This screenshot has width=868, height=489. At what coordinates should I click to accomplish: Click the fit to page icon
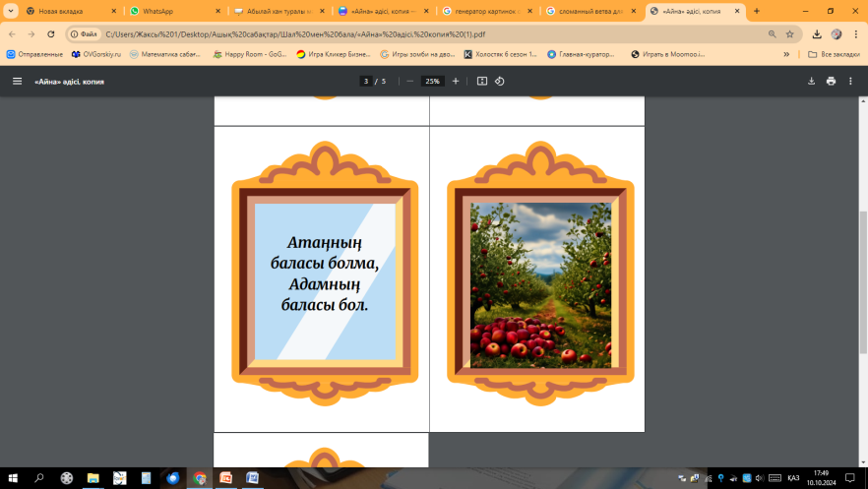482,82
